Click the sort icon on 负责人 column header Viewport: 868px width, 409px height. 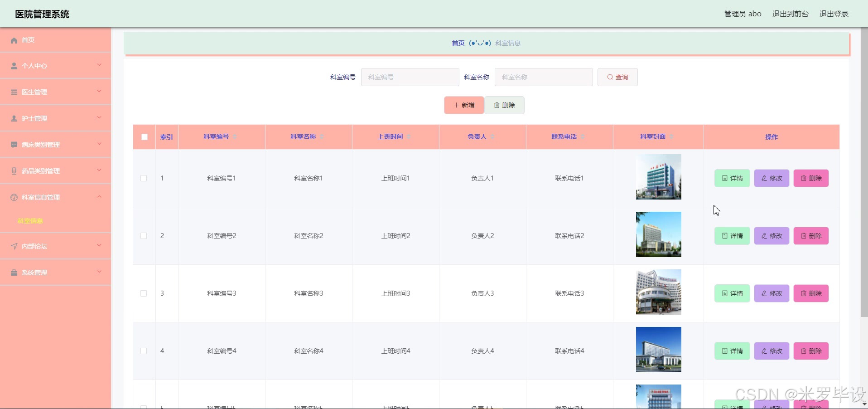[492, 137]
